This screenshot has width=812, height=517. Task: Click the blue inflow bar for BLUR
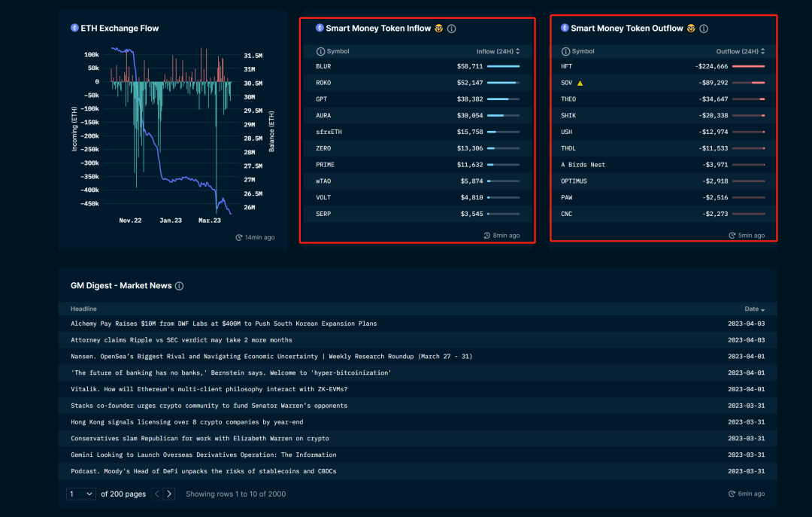[x=503, y=66]
